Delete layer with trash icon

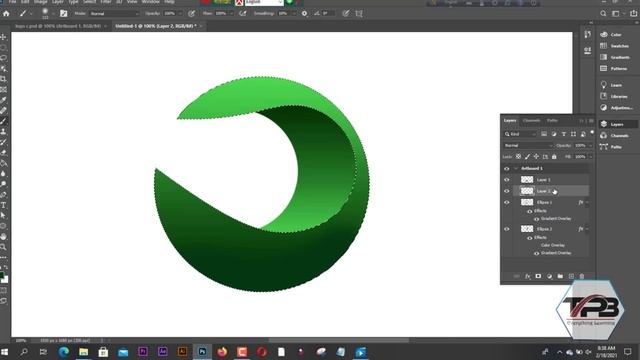pyautogui.click(x=582, y=276)
